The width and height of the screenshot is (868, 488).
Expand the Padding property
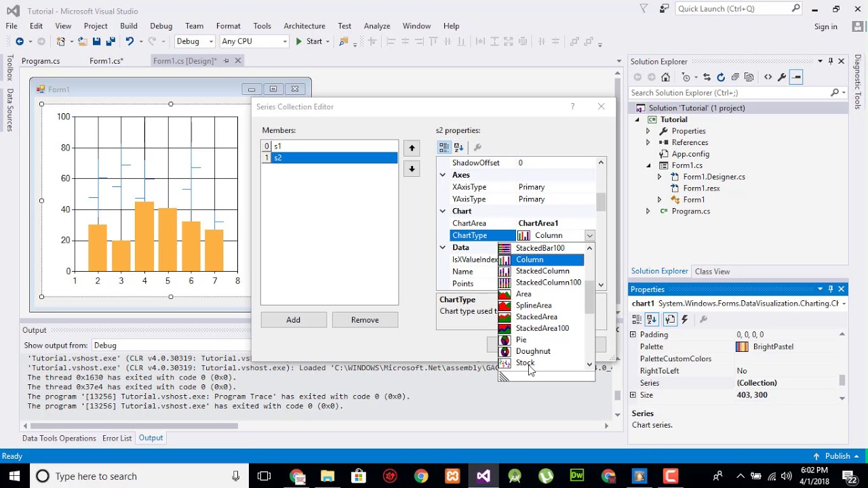point(633,335)
